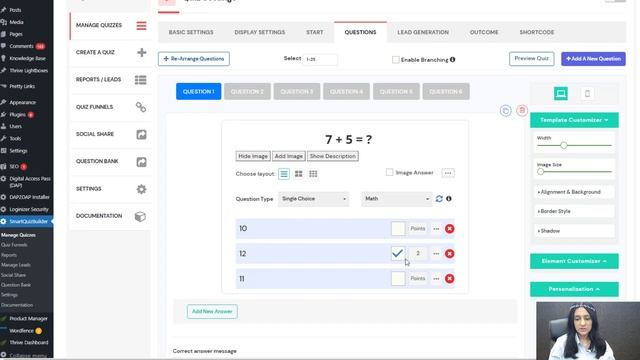
Task: Select Question 6 tab
Action: 446,91
